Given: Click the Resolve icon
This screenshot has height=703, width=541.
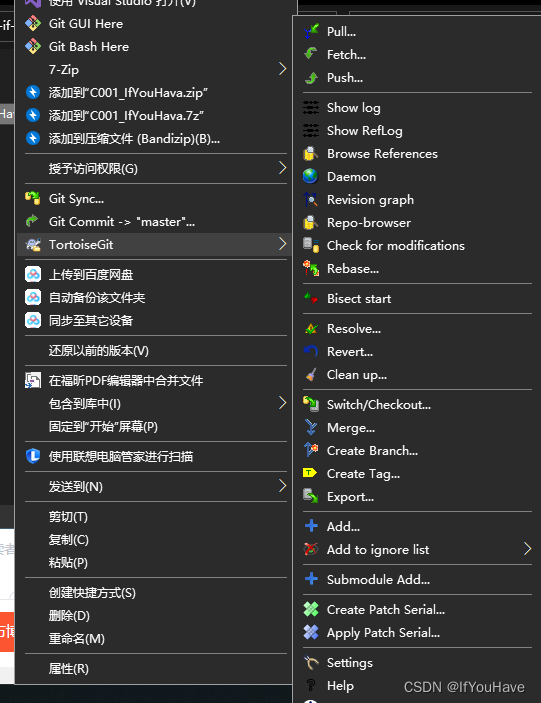Looking at the screenshot, I should pos(311,329).
